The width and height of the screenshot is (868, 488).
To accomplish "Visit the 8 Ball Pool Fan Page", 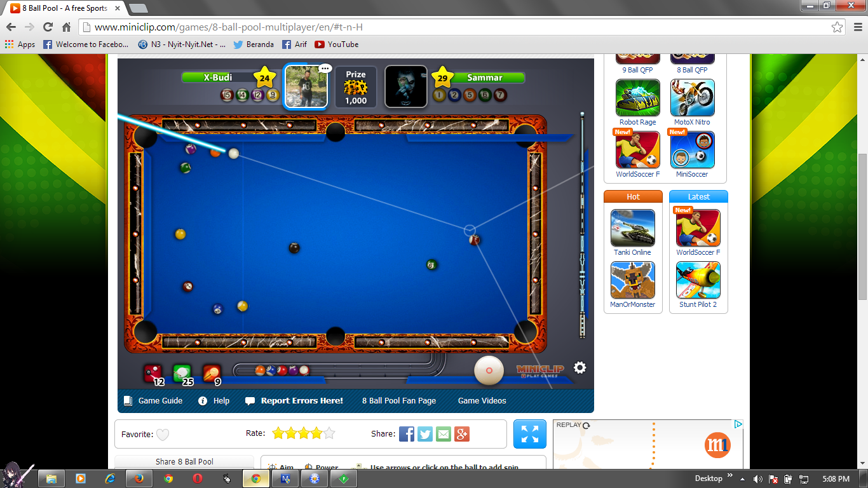I will click(x=399, y=401).
